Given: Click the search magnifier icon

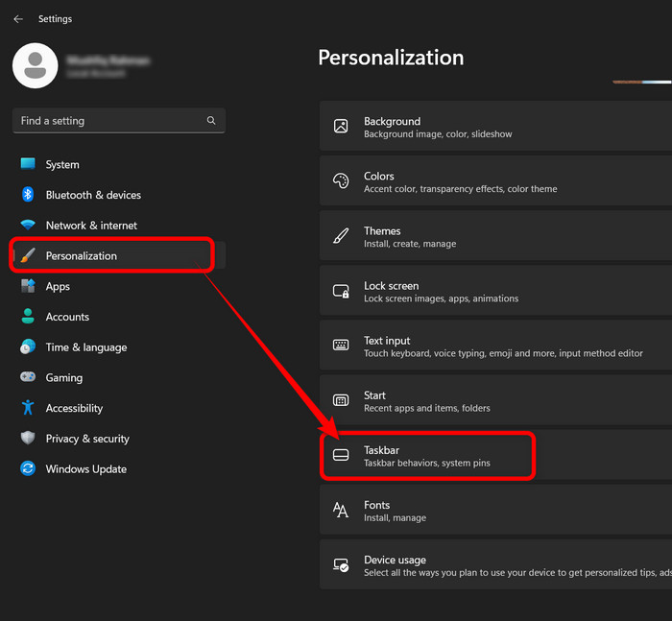Looking at the screenshot, I should pyautogui.click(x=211, y=120).
